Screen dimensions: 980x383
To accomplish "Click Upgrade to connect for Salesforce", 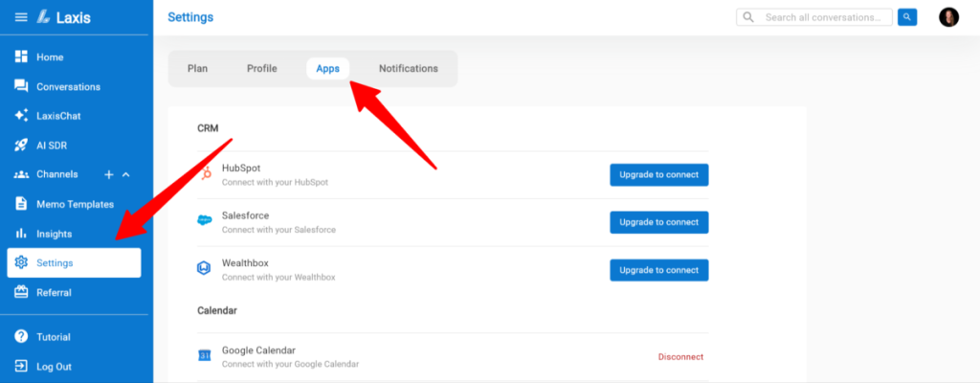I will coord(658,222).
